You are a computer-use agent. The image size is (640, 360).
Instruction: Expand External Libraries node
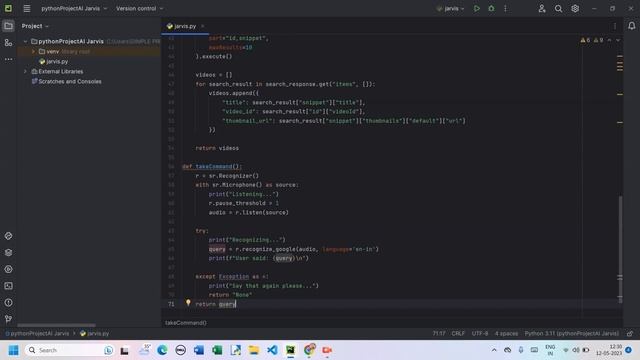click(x=25, y=71)
